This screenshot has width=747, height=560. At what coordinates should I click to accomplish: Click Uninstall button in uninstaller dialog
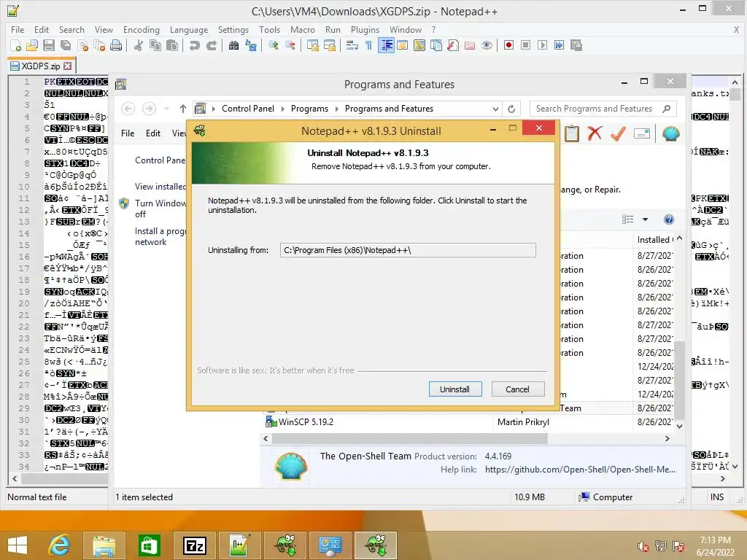(455, 389)
